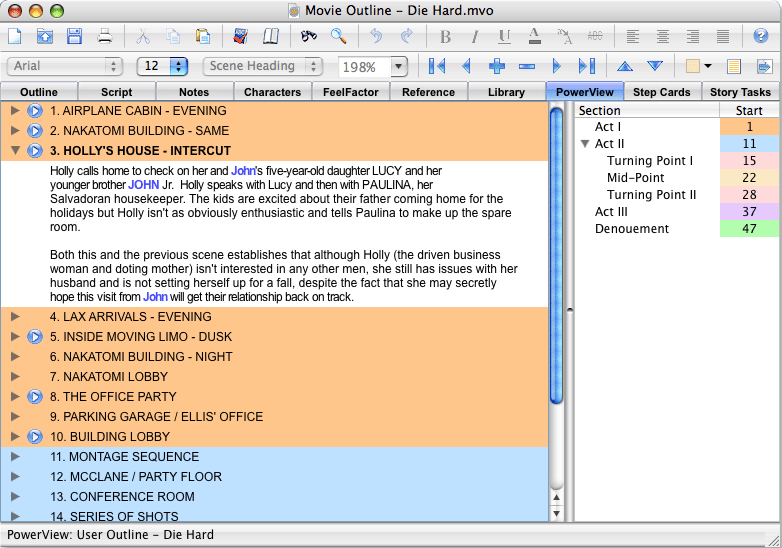Switch to the Notes tab
Viewport: 782px width, 548px height.
(194, 92)
